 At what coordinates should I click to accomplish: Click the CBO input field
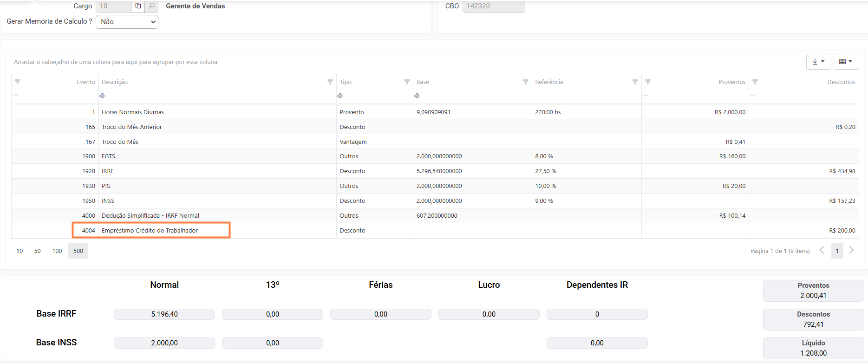(x=493, y=6)
